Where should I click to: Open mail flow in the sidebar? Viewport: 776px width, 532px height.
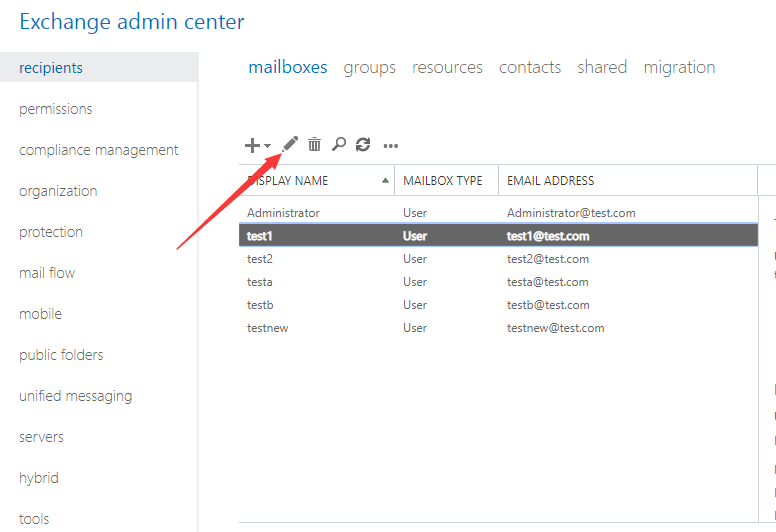[47, 273]
